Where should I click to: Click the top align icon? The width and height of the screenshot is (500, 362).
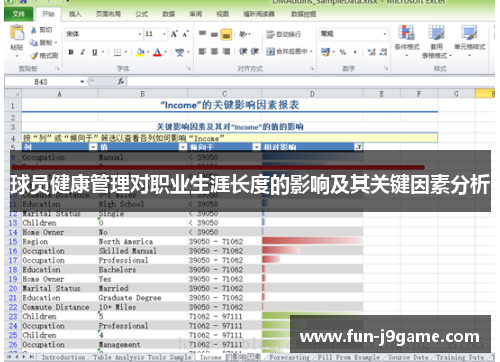(x=202, y=34)
